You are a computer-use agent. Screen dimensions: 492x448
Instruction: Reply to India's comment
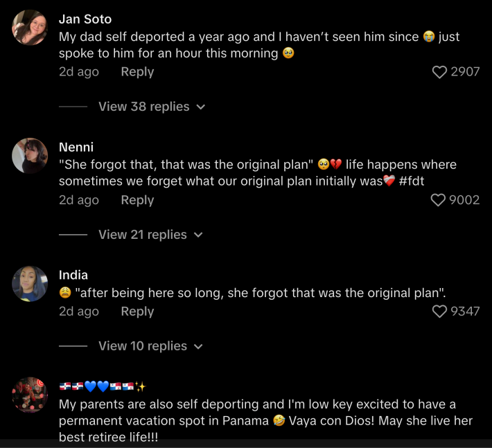[137, 312]
